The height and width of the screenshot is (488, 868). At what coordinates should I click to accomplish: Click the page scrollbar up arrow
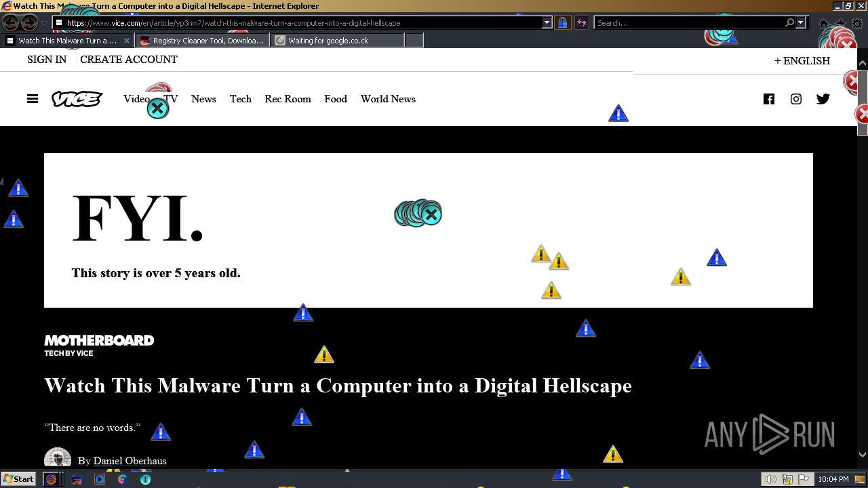point(863,64)
